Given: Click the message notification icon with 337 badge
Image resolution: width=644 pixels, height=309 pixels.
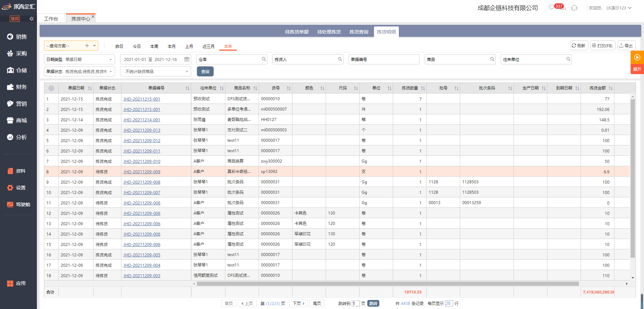Looking at the screenshot, I should pos(552,7).
